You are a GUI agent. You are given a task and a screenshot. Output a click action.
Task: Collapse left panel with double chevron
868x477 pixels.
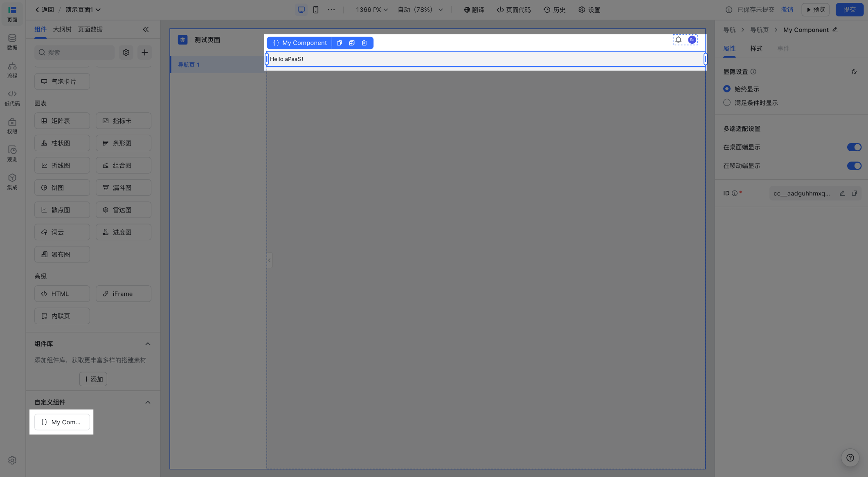point(146,29)
